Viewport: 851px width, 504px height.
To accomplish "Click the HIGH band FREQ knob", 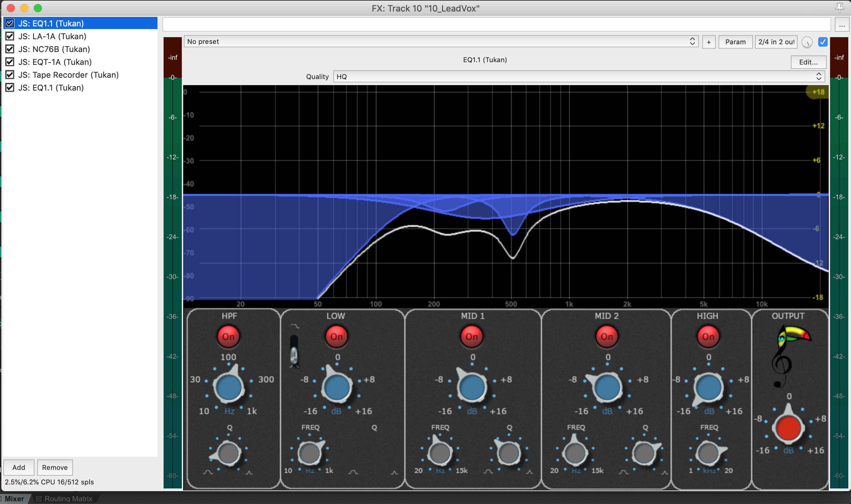I will coord(708,453).
